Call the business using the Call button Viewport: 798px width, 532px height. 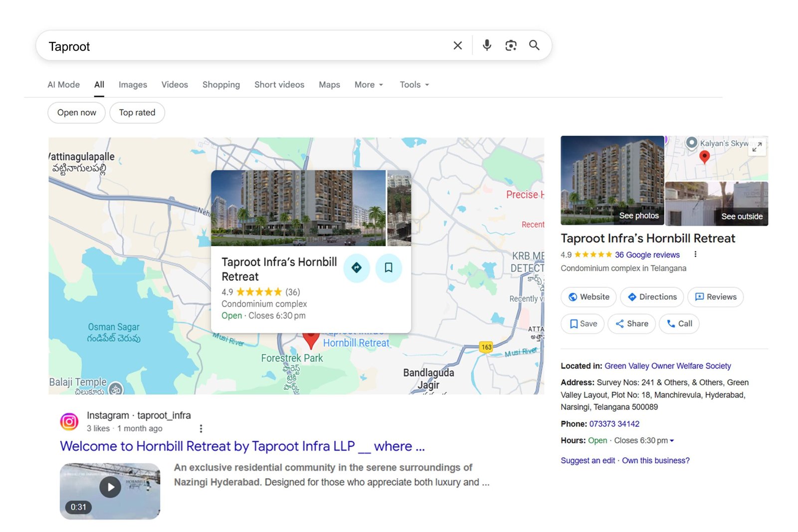pyautogui.click(x=679, y=324)
